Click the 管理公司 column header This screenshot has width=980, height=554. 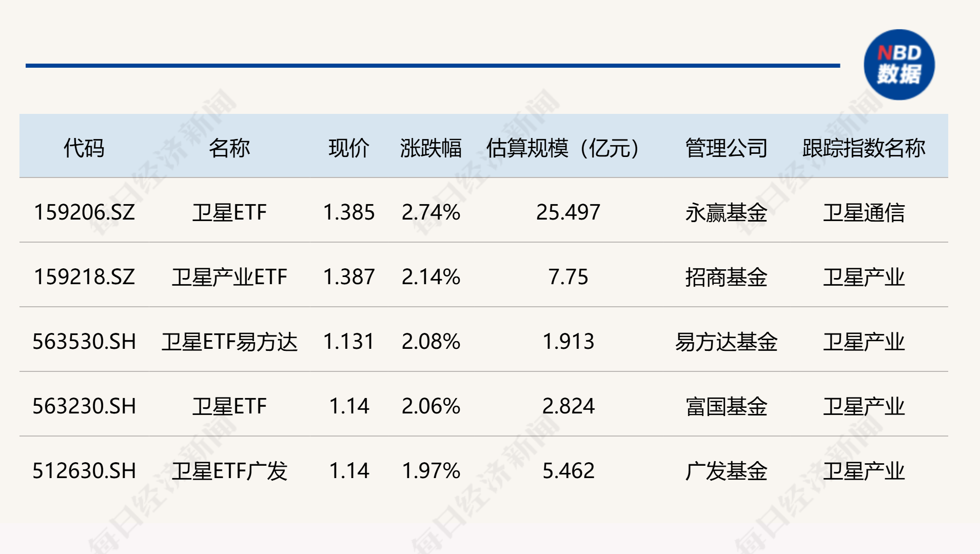tap(726, 148)
